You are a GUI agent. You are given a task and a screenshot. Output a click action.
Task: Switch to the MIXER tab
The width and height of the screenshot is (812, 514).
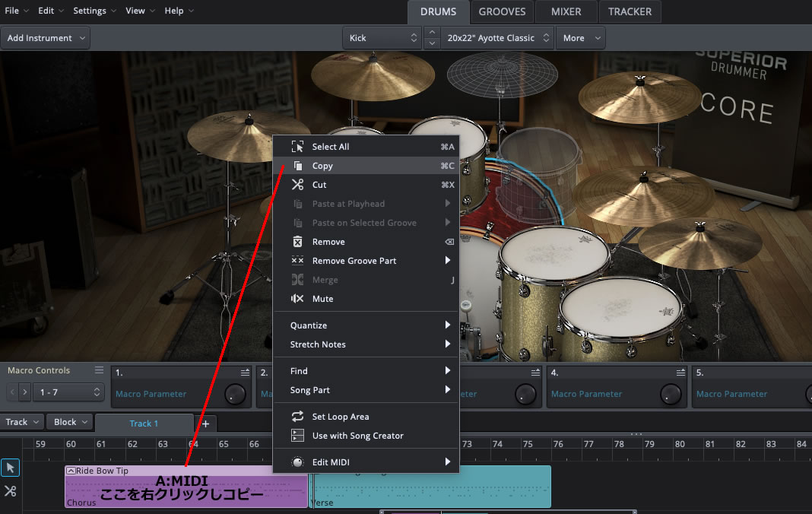(x=566, y=11)
